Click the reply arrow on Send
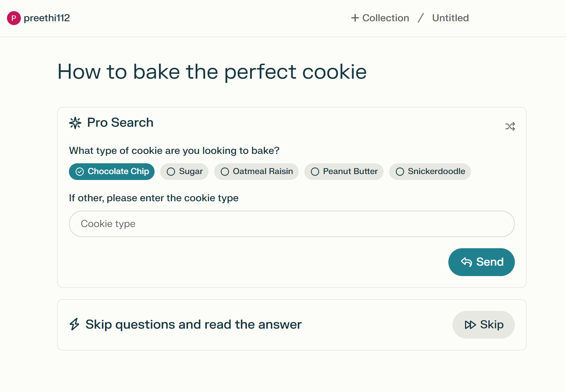566x392 pixels. click(x=466, y=262)
